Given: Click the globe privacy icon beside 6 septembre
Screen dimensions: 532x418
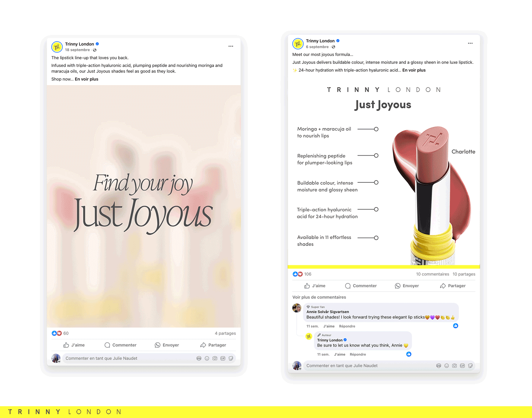Looking at the screenshot, I should 333,47.
